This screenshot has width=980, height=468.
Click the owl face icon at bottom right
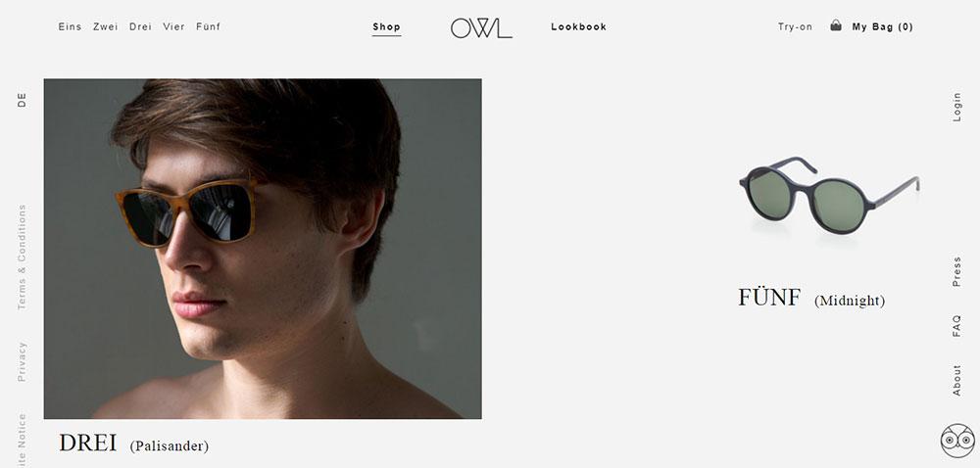(x=957, y=441)
